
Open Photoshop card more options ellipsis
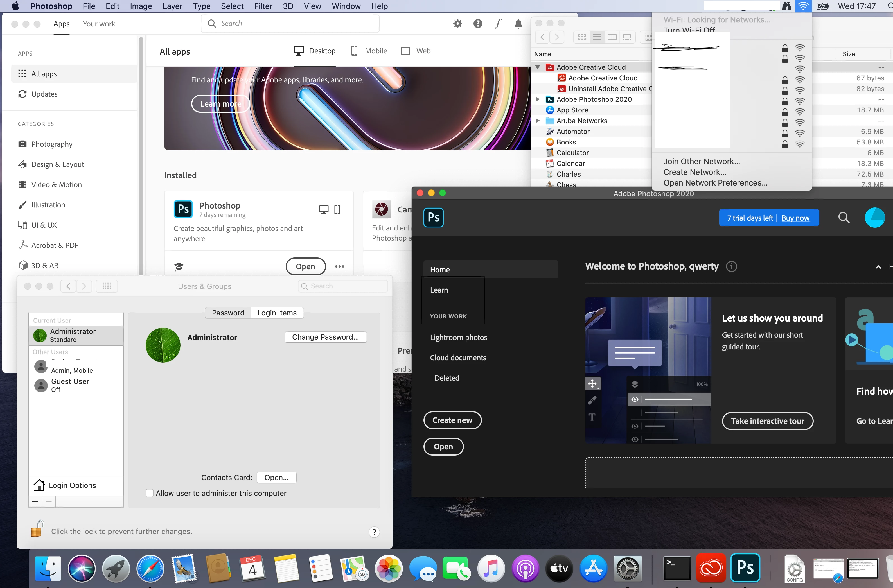pos(340,266)
